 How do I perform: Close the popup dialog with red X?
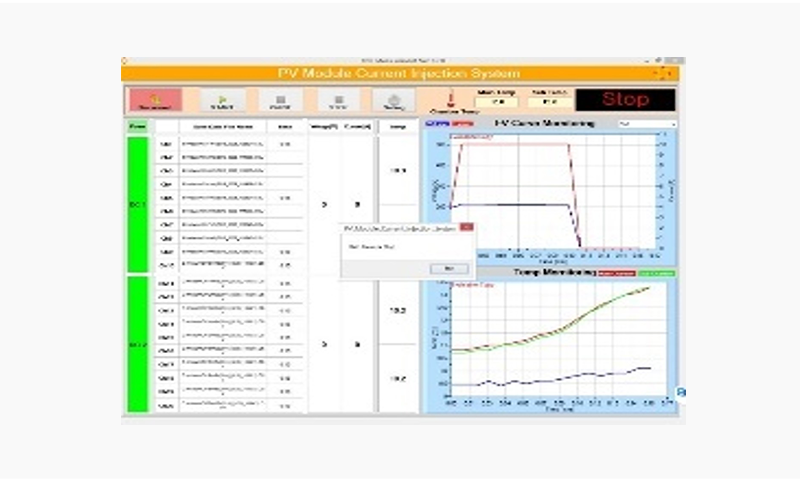[465, 228]
